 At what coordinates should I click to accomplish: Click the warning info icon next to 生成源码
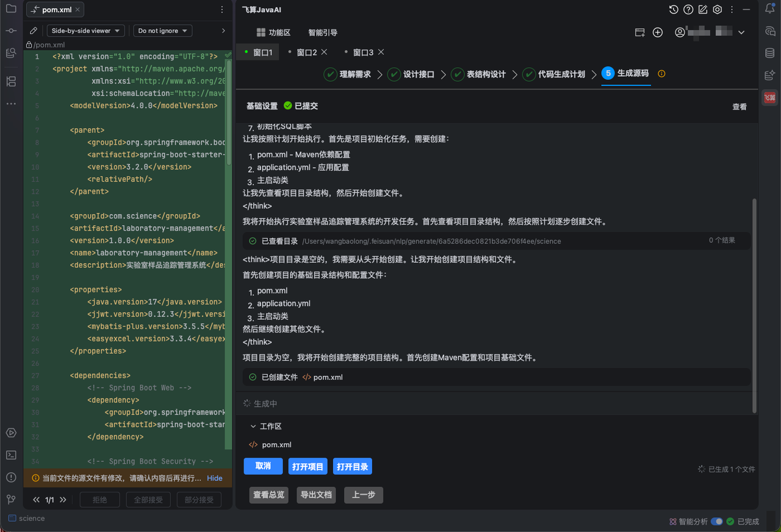[x=661, y=74]
